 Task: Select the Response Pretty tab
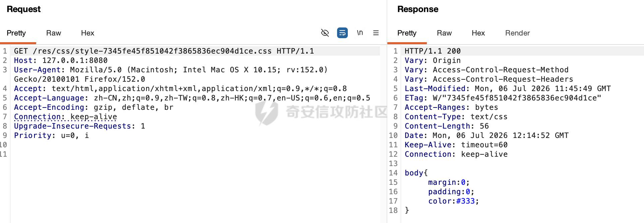[x=407, y=33]
